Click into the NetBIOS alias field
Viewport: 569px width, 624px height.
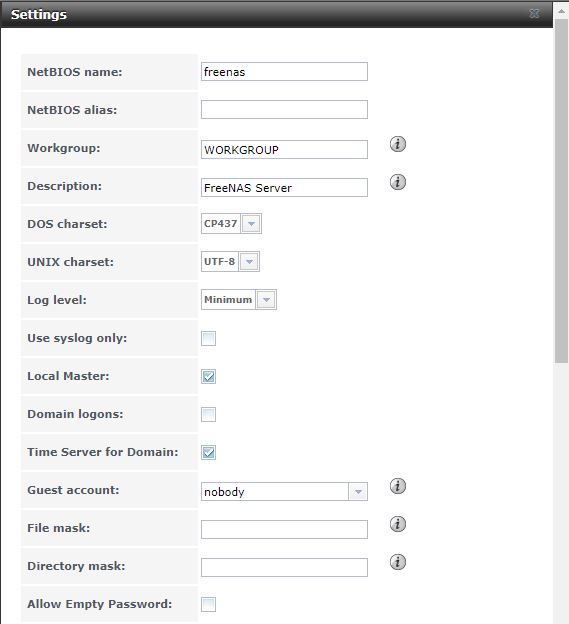284,109
